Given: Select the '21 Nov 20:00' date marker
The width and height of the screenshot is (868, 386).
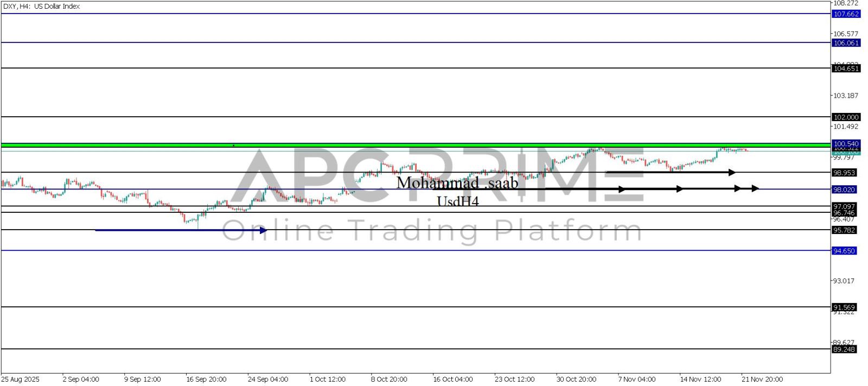Looking at the screenshot, I should (x=762, y=379).
